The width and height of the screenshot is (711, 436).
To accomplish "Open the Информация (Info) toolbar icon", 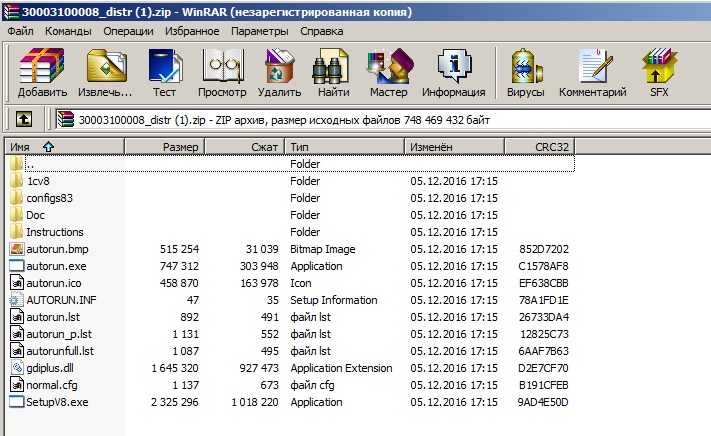I will (x=454, y=67).
